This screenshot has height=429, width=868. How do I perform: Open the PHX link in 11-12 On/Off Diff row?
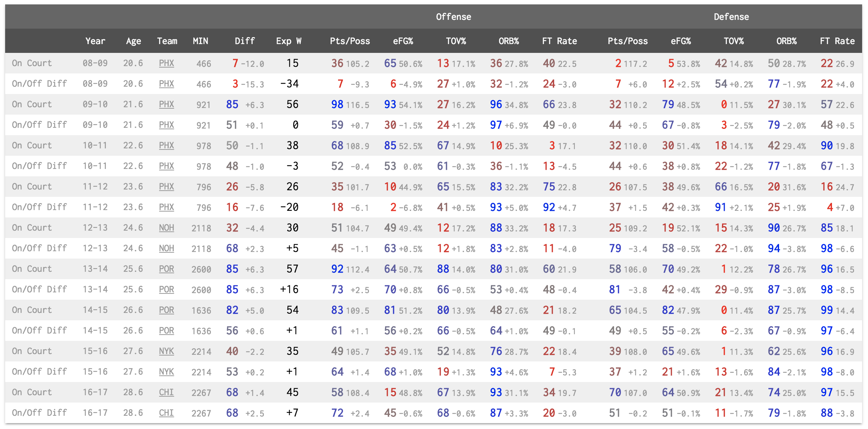pyautogui.click(x=166, y=207)
